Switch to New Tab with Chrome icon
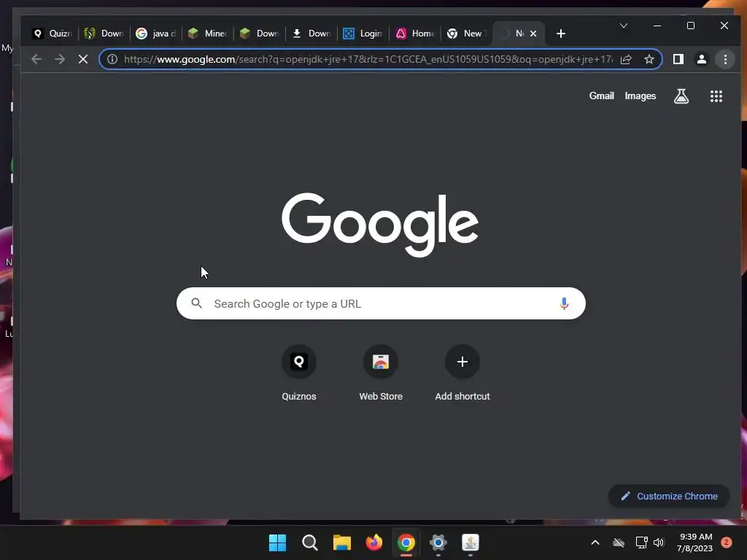The width and height of the screenshot is (747, 560). coord(467,34)
